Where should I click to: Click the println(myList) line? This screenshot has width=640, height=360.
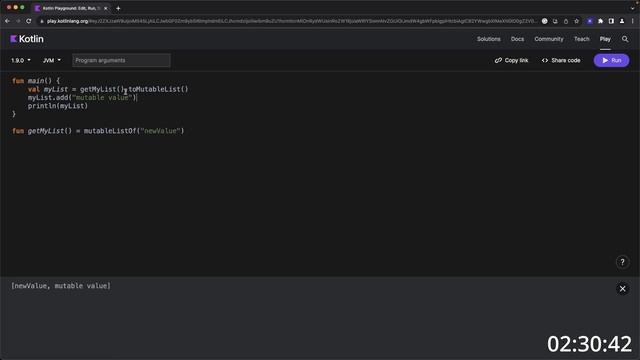click(58, 106)
